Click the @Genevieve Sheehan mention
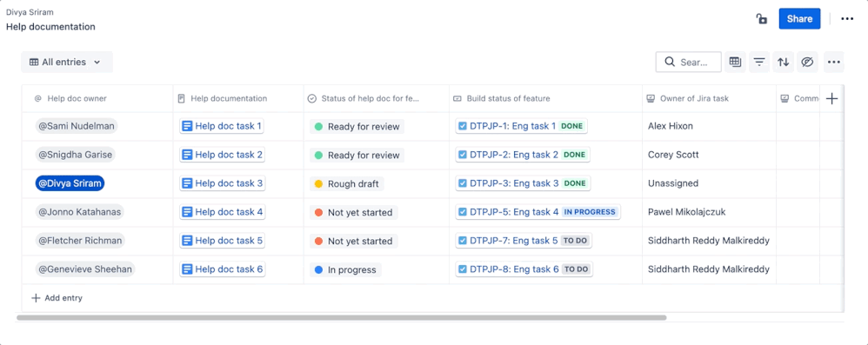Viewport: 868px width, 345px height. (x=85, y=269)
